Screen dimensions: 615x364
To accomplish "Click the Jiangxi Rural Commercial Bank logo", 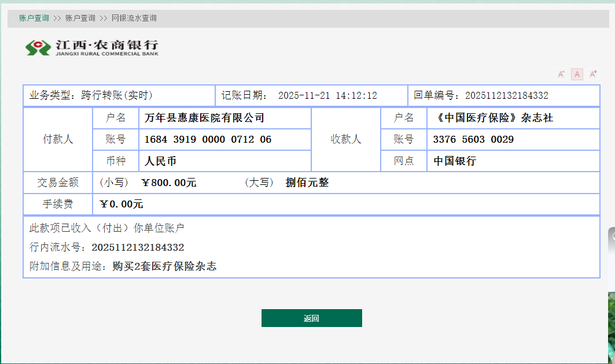I will [x=91, y=47].
